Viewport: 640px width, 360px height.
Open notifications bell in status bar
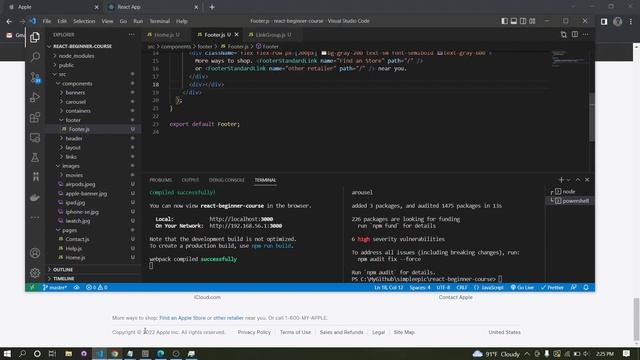[586, 287]
